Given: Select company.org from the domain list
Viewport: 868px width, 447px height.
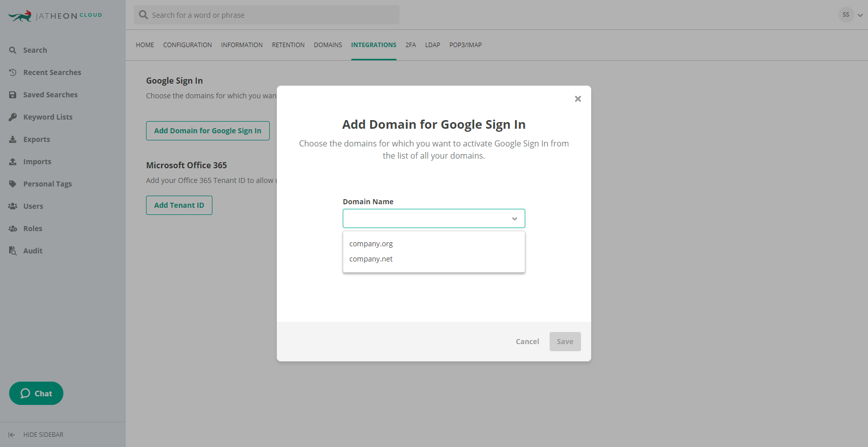Looking at the screenshot, I should [434, 244].
